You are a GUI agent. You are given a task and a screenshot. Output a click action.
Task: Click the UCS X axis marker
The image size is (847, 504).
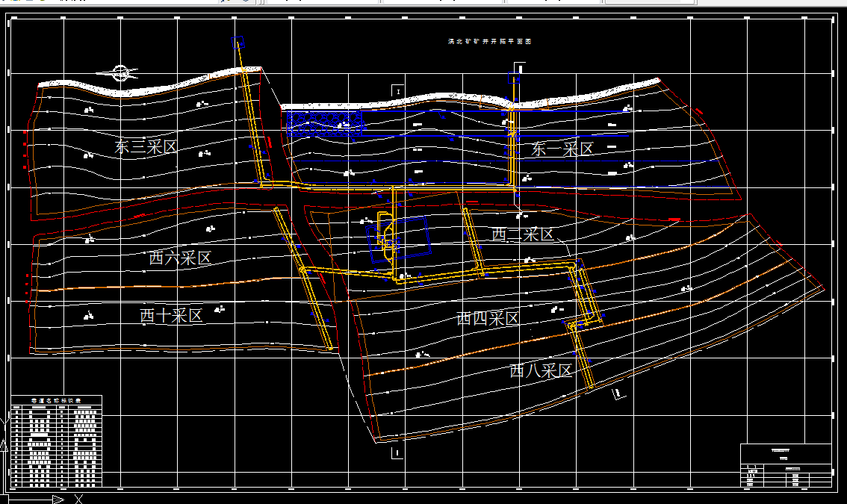point(79,499)
